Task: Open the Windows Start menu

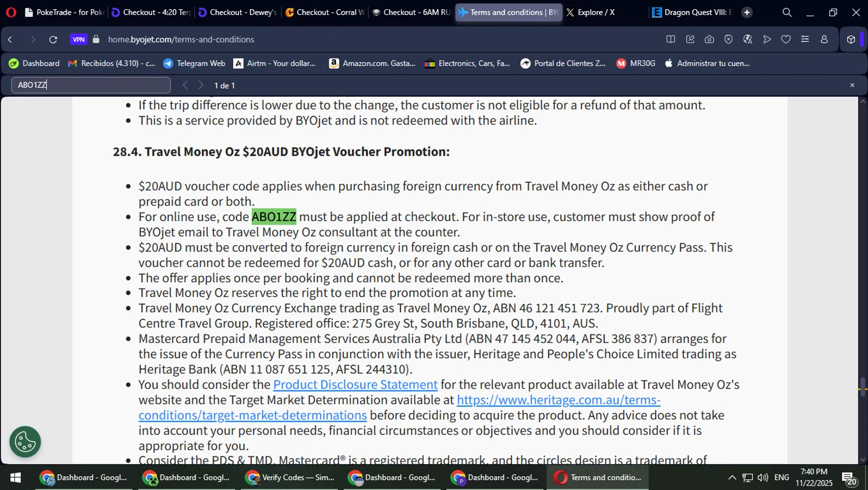Action: click(16, 477)
